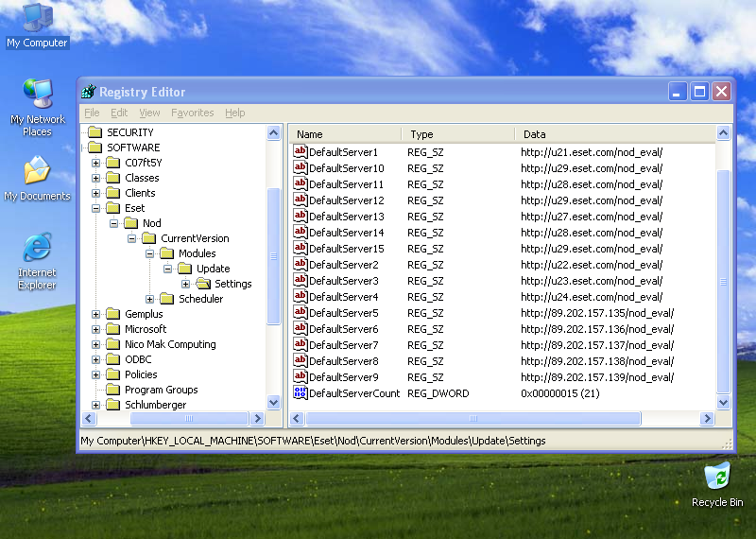756x539 pixels.
Task: Select the Policies key in tree
Action: pyautogui.click(x=141, y=374)
